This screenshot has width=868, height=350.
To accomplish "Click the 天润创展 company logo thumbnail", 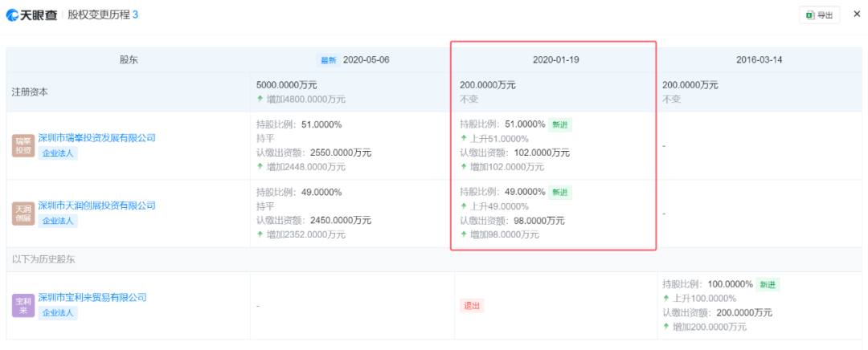I will point(23,214).
